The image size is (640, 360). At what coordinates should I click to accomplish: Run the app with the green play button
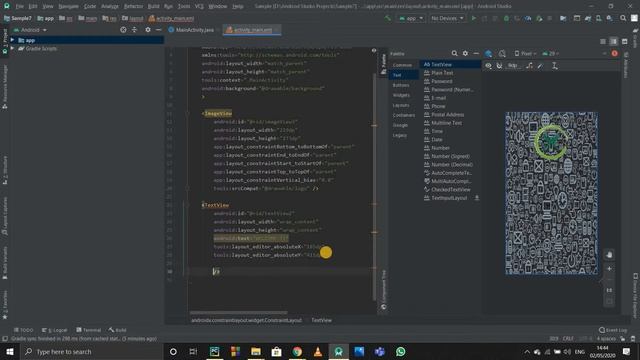pyautogui.click(x=473, y=18)
